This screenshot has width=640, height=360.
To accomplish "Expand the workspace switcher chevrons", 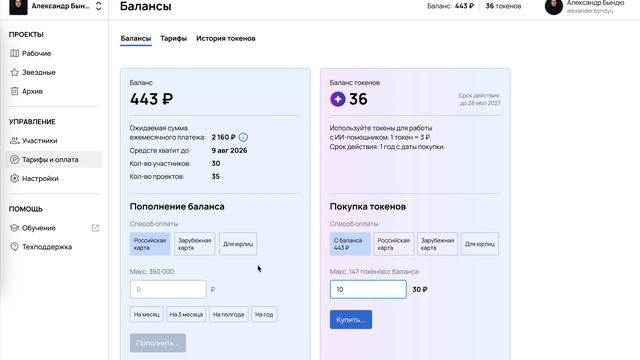I will [98, 6].
